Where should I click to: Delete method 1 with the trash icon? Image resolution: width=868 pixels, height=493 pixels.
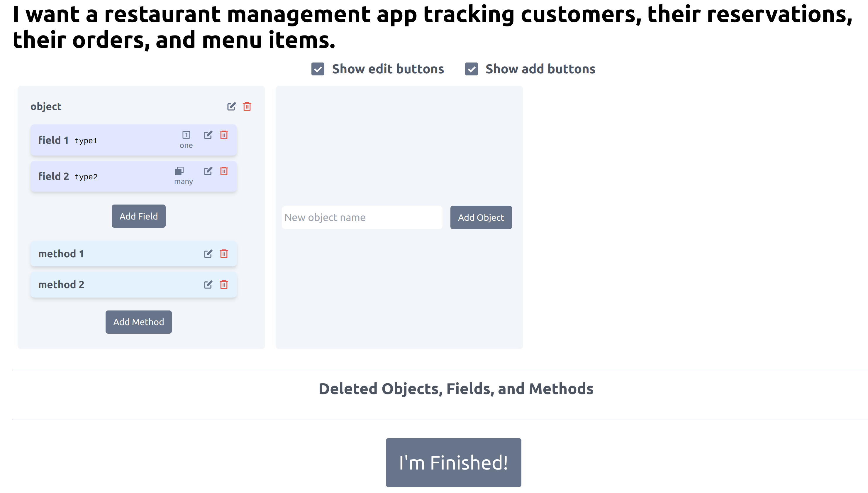(x=224, y=254)
